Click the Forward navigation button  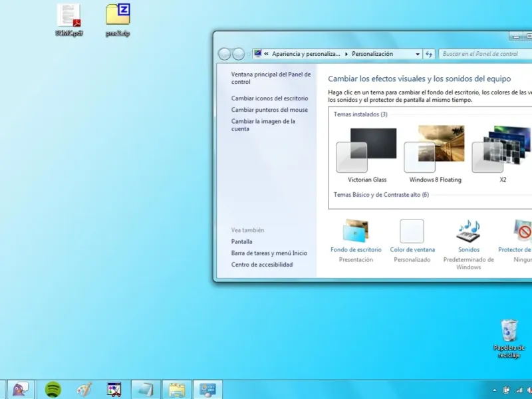(x=239, y=54)
